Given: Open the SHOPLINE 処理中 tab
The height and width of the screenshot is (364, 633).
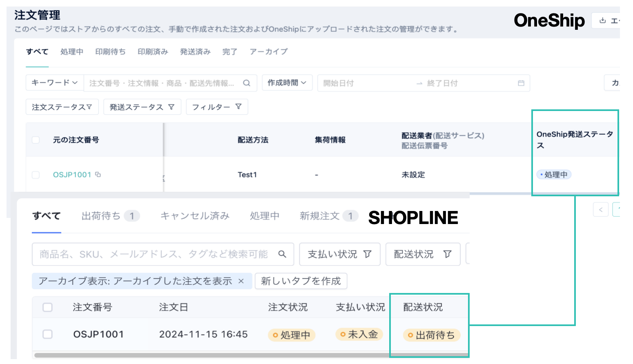Looking at the screenshot, I should coord(265,216).
